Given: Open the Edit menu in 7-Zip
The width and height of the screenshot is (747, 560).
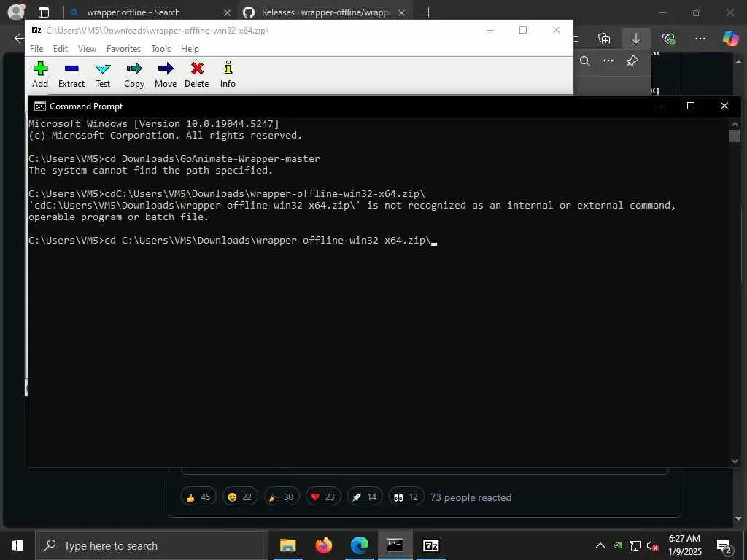Looking at the screenshot, I should pos(60,49).
